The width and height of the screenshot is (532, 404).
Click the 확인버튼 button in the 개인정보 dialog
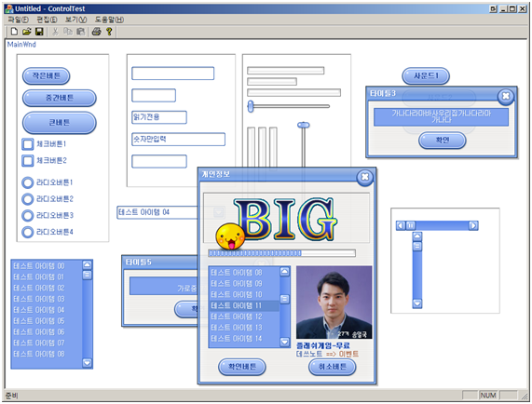point(242,367)
